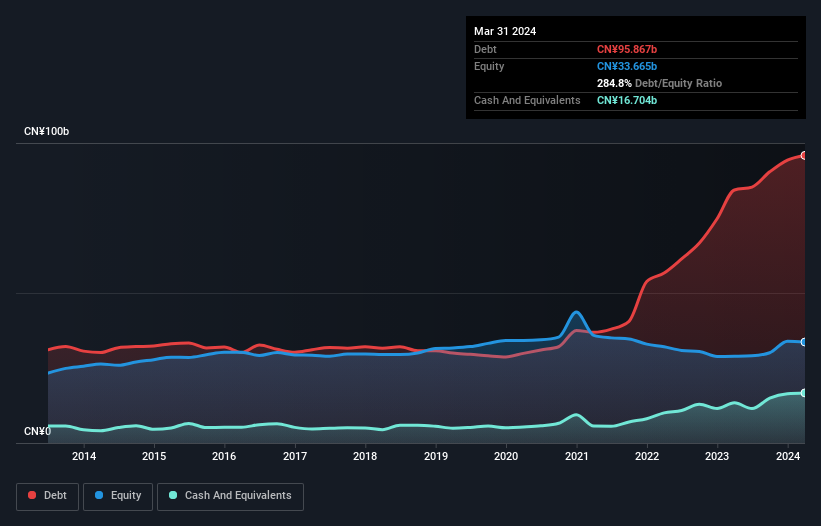Click the Debt label in tooltip
The image size is (821, 526).
coord(485,49)
